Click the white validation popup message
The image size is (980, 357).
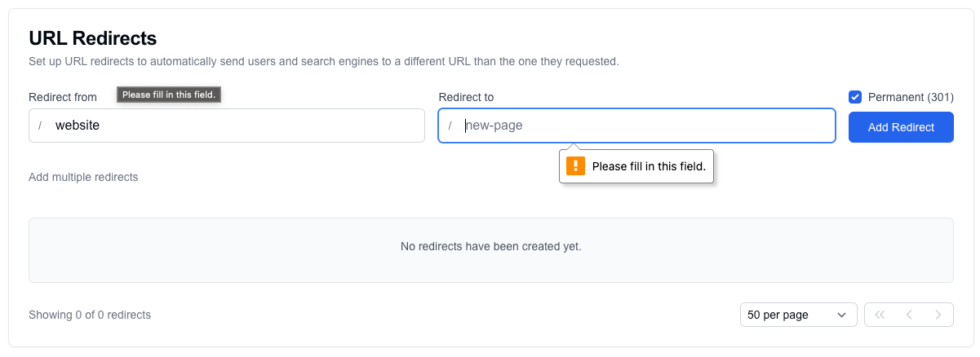tap(648, 166)
